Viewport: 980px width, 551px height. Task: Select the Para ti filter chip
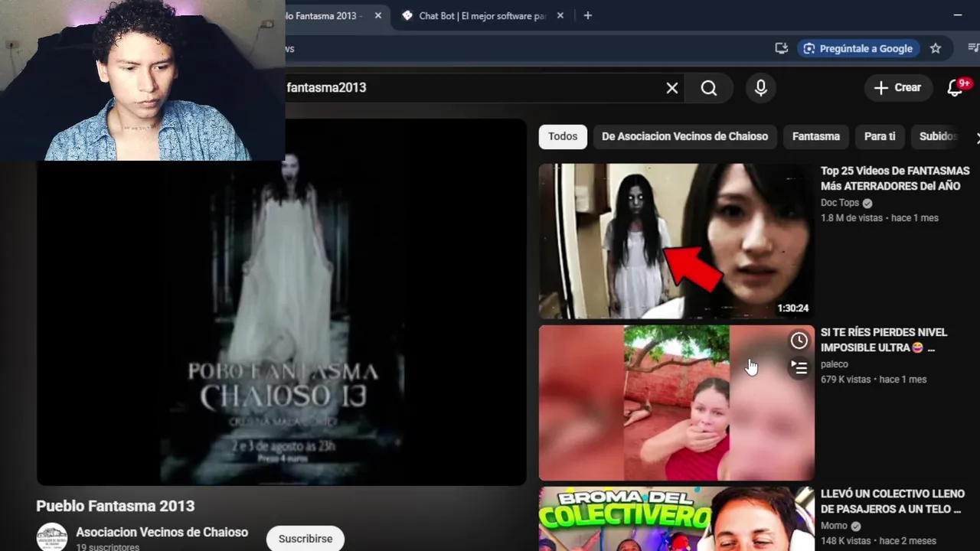point(880,136)
